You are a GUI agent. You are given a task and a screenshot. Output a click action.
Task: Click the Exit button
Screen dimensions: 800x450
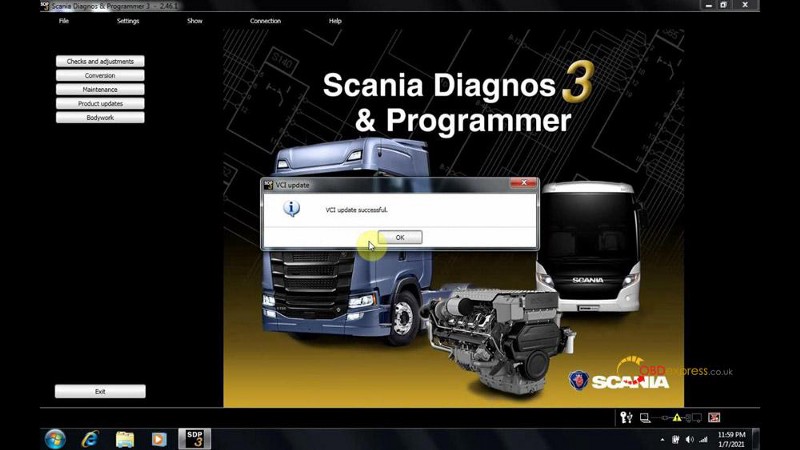pyautogui.click(x=100, y=391)
